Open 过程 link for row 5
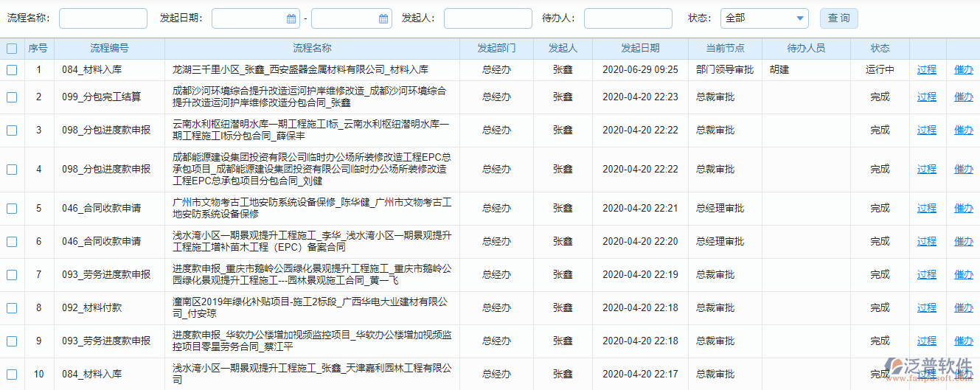Image resolution: width=980 pixels, height=390 pixels. click(x=927, y=209)
